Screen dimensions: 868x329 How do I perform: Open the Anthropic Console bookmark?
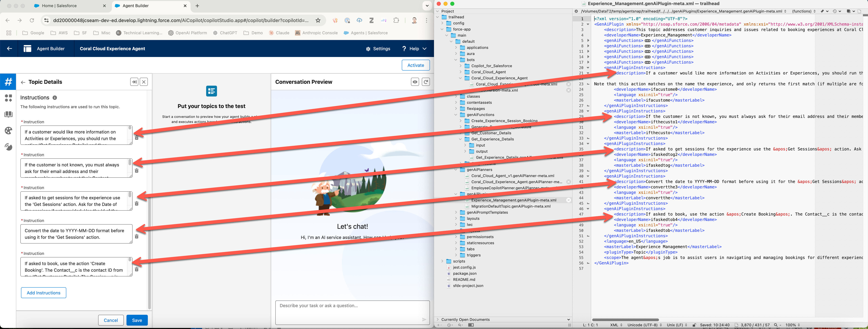pyautogui.click(x=316, y=33)
